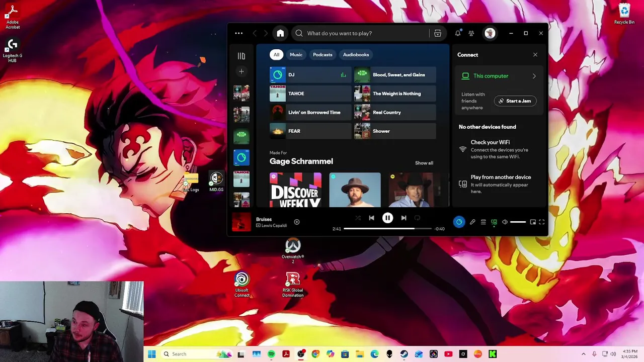
Task: Open the What's New notification bell
Action: (458, 33)
